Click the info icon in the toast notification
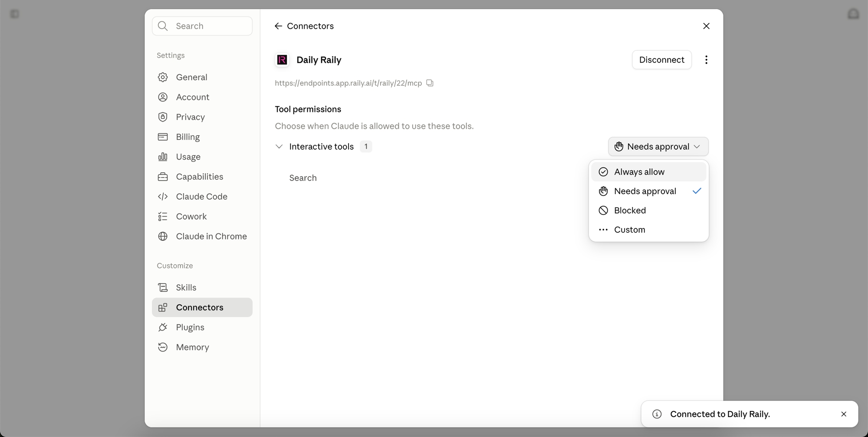Image resolution: width=868 pixels, height=437 pixels. [x=657, y=414]
